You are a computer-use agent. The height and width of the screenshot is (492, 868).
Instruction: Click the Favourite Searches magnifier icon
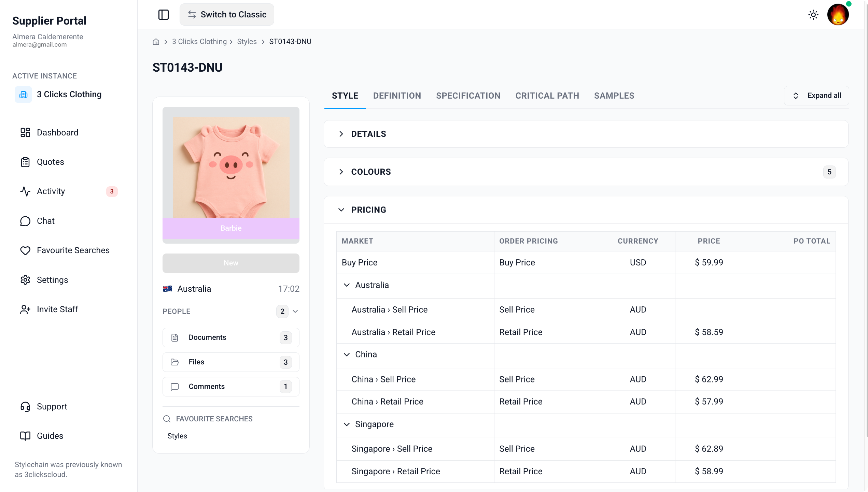click(167, 419)
